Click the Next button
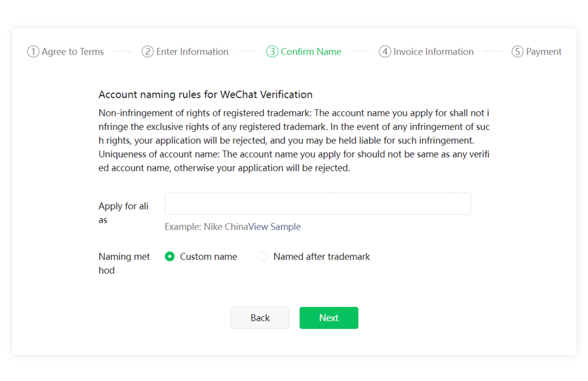The image size is (588, 381). click(328, 318)
